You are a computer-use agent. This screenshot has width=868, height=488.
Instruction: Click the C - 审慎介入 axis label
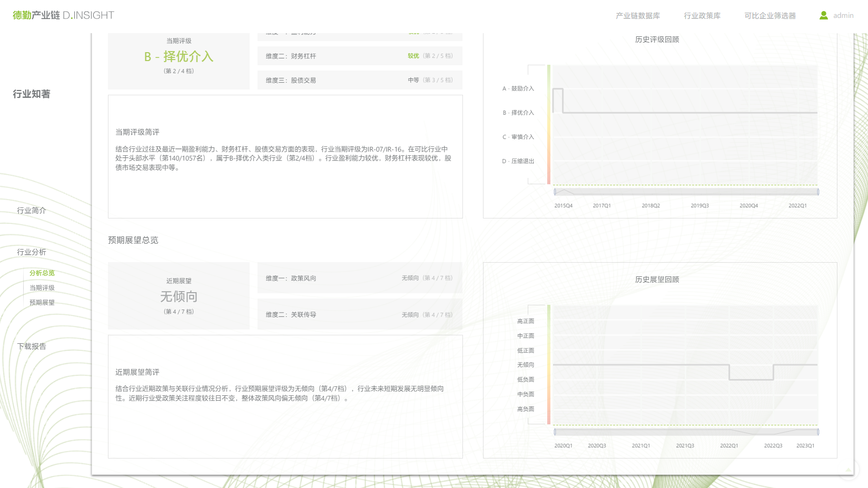518,137
